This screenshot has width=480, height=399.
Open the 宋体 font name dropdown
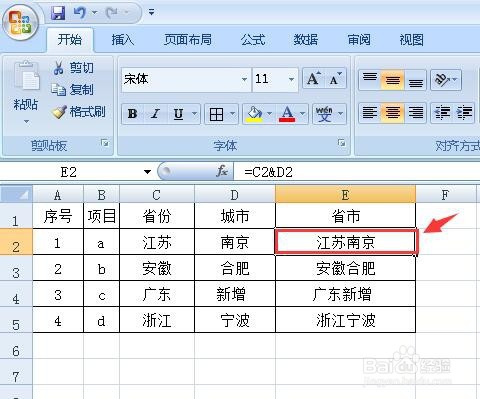point(244,80)
